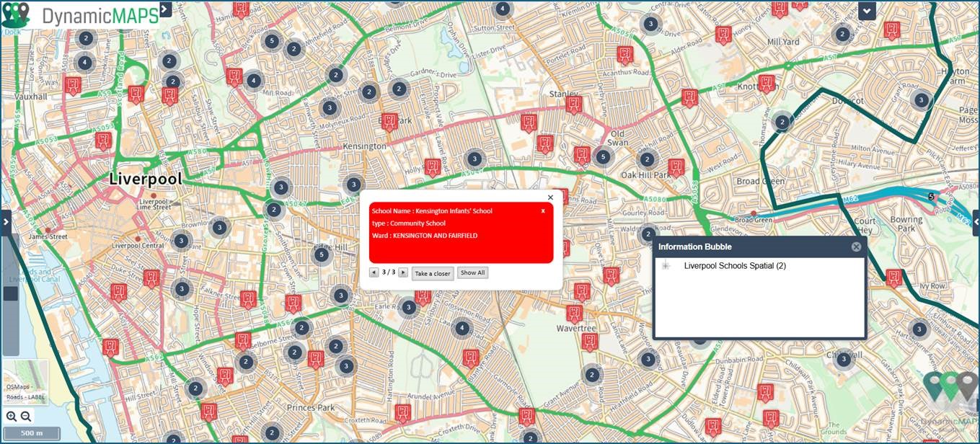
Task: Expand the Liverpool Schools Spatial tree node
Action: pos(666,266)
